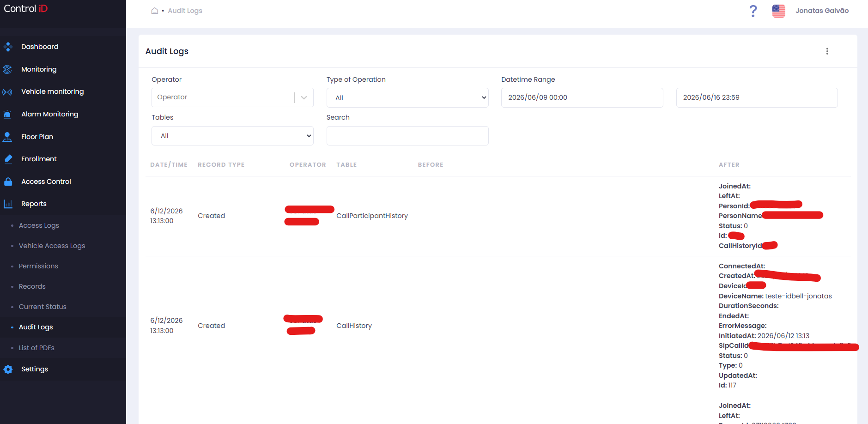Select Audit Logs in sidebar submenu
Screen dimensions: 868x424
36,327
